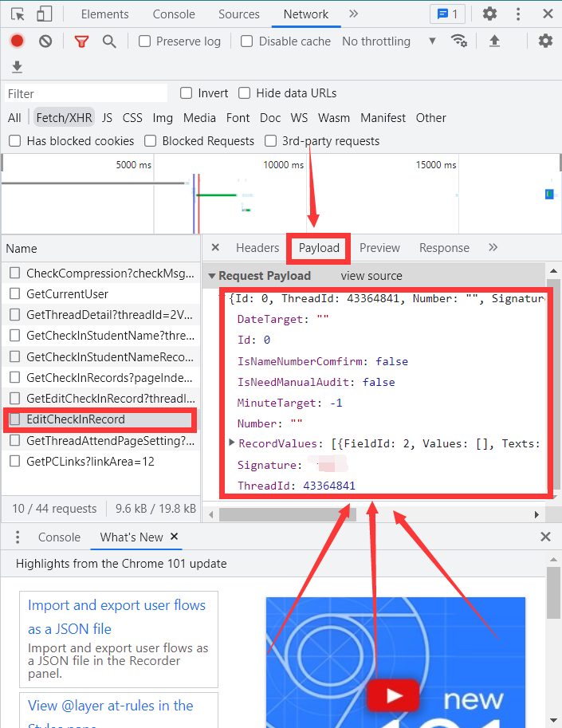This screenshot has width=562, height=728.
Task: Click the view source link
Action: pos(371,276)
